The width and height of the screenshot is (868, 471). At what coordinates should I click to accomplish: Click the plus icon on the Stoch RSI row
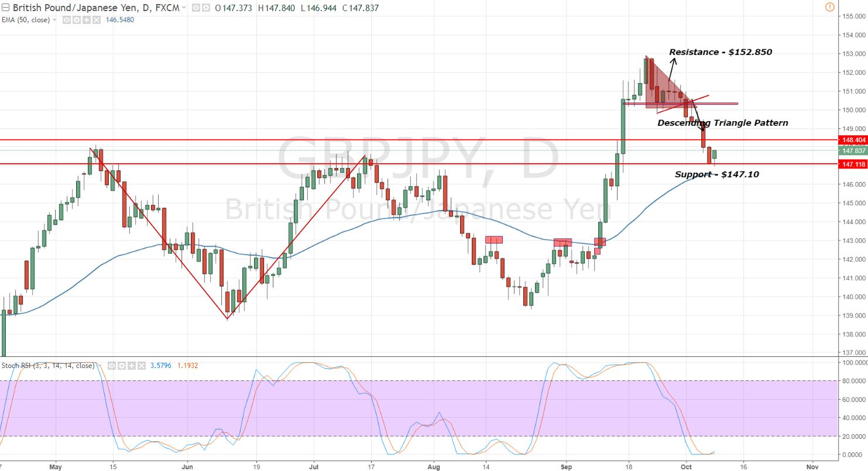131,365
